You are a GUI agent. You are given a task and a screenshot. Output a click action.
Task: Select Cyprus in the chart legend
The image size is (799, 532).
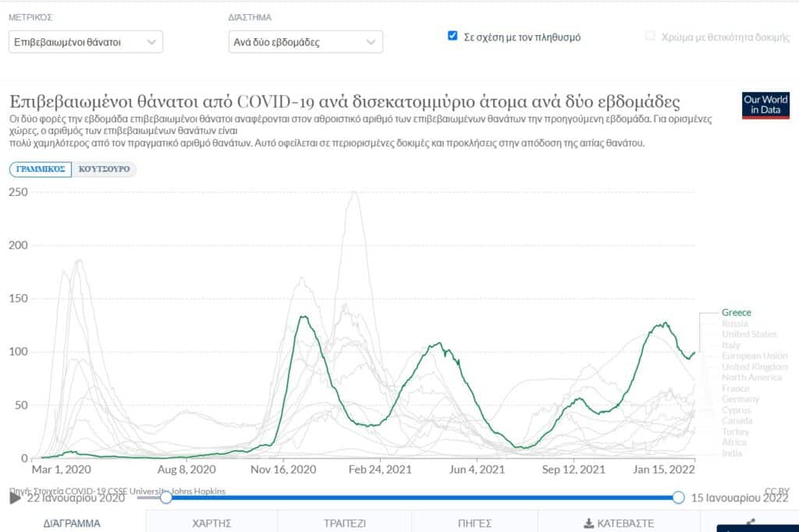[737, 410]
